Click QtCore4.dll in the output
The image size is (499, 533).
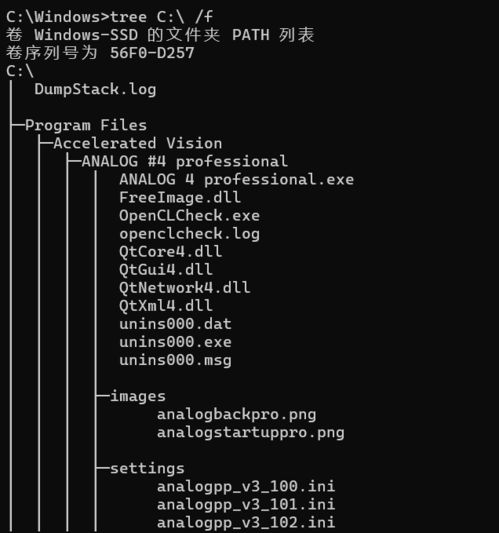171,252
